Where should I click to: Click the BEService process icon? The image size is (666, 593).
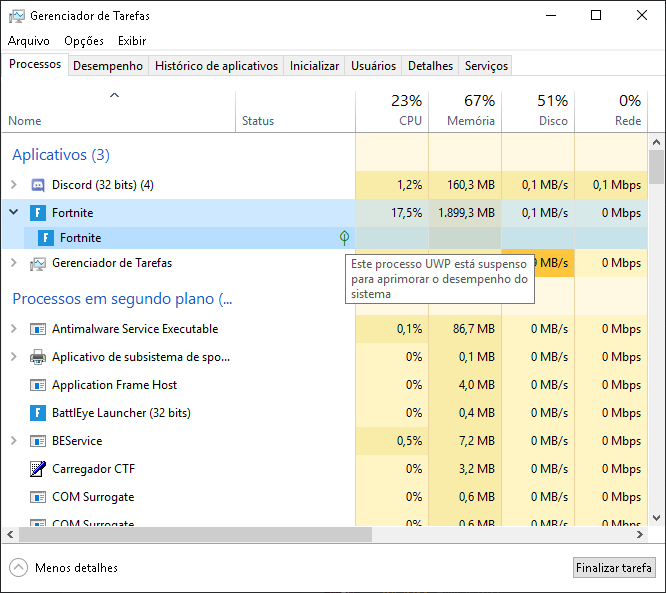click(38, 441)
